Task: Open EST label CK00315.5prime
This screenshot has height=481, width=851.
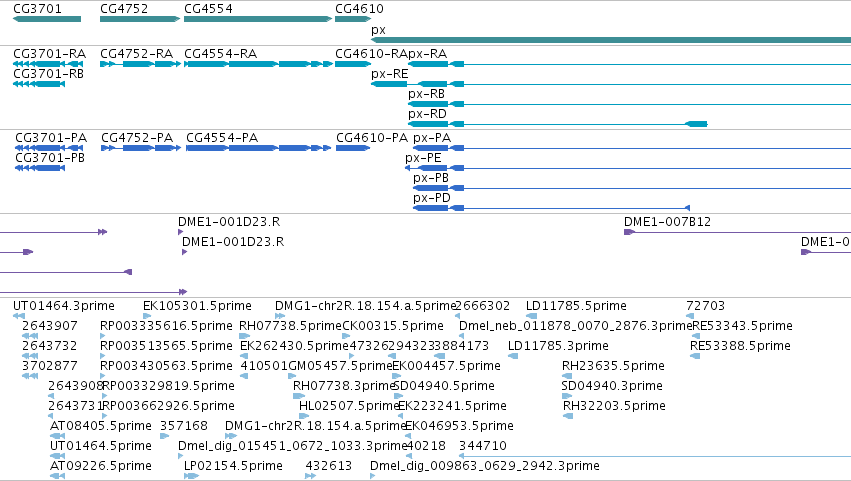Action: pyautogui.click(x=393, y=326)
